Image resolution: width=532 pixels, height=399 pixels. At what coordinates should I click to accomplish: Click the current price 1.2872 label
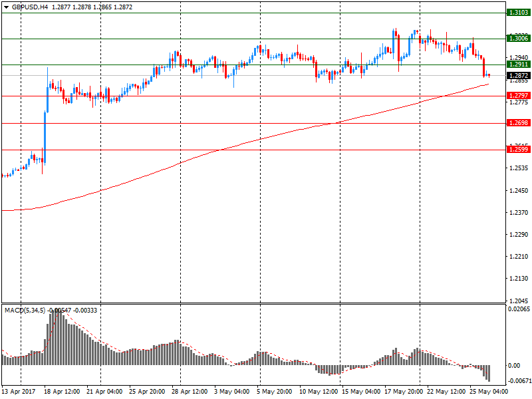[518, 75]
